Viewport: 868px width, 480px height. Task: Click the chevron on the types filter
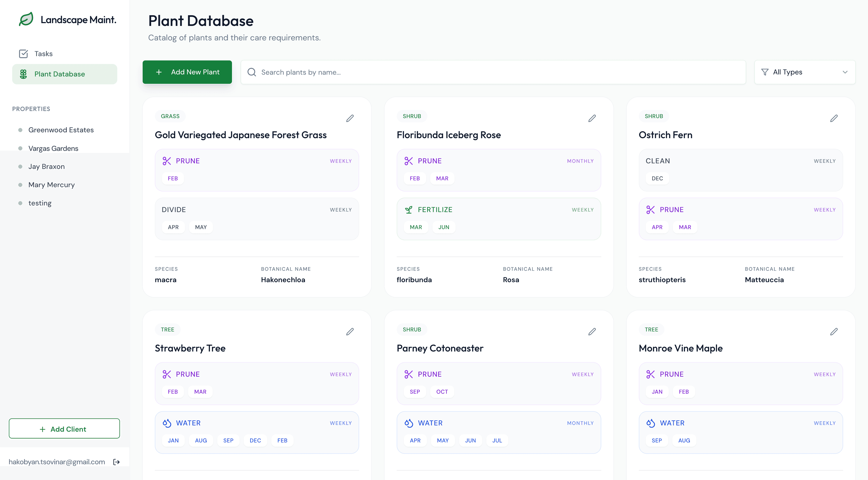coord(845,72)
